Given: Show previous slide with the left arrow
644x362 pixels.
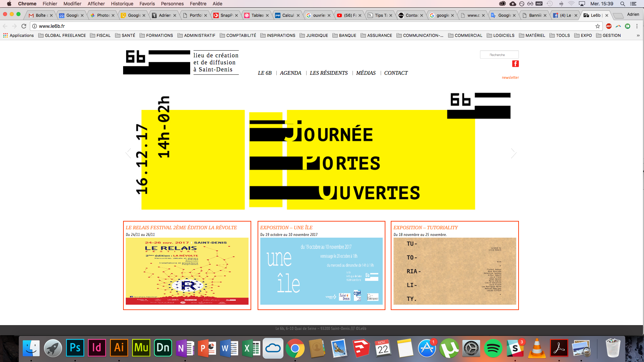Looking at the screenshot, I should click(x=128, y=153).
